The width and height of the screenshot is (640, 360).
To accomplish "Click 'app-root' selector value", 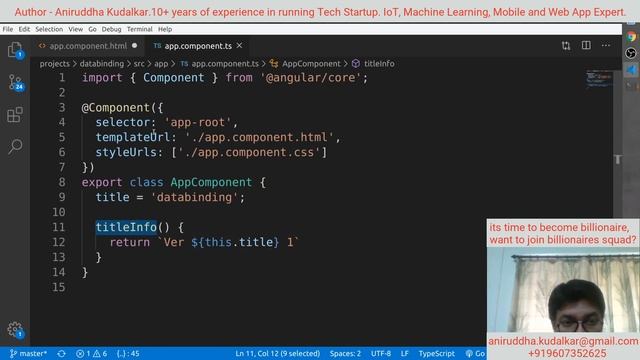I will click(198, 122).
